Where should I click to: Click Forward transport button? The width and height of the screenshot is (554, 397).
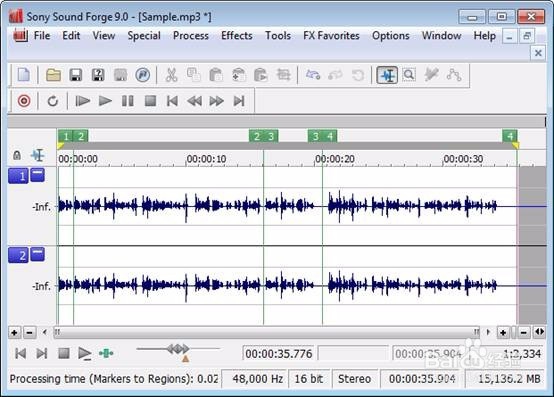[216, 101]
